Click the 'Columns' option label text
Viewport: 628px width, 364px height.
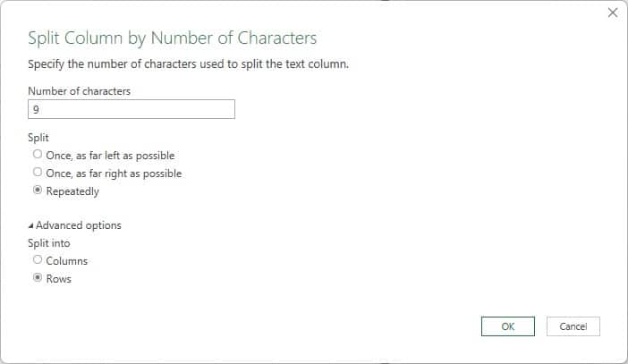(x=67, y=260)
